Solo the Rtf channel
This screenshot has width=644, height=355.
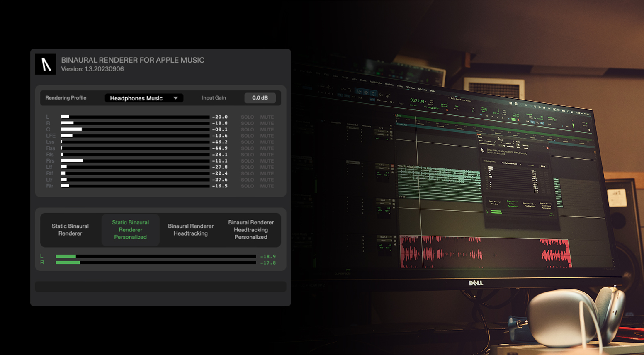click(x=248, y=173)
